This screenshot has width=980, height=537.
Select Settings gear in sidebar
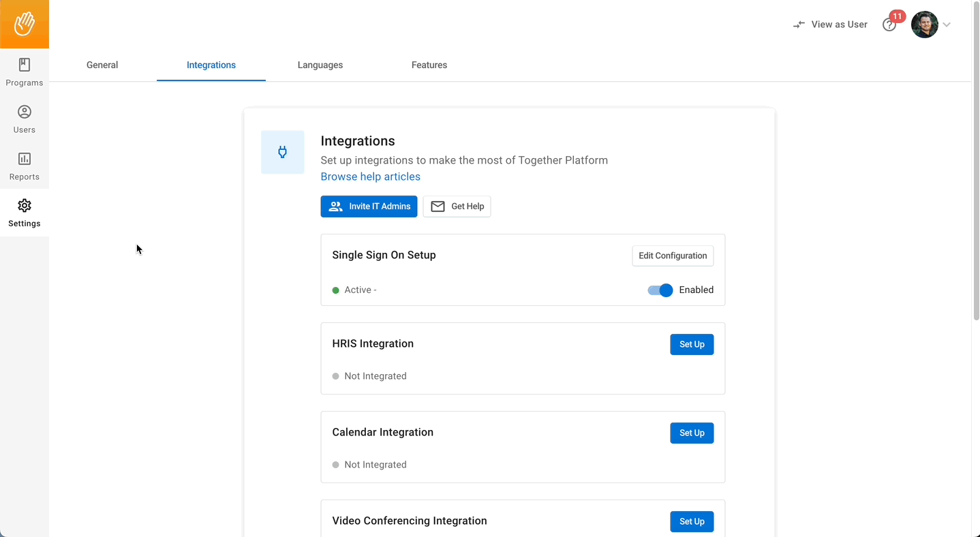(25, 213)
